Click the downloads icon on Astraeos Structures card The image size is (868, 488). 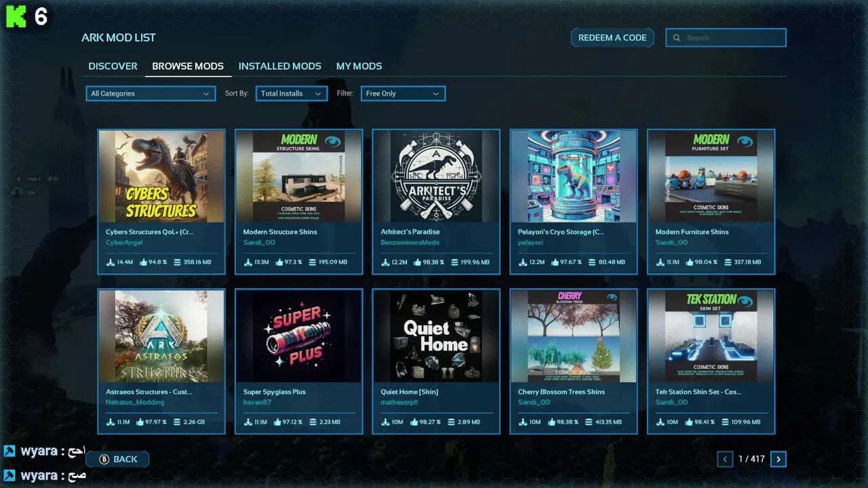pyautogui.click(x=111, y=422)
